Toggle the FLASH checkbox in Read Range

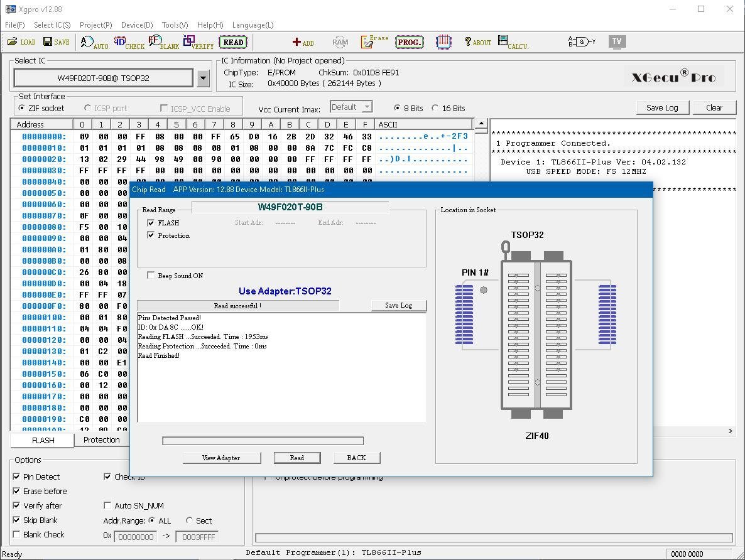[151, 222]
